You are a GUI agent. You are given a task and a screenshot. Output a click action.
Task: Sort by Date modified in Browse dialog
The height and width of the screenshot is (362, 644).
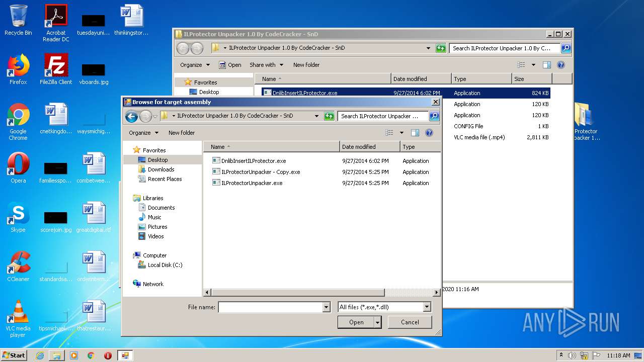coord(370,147)
